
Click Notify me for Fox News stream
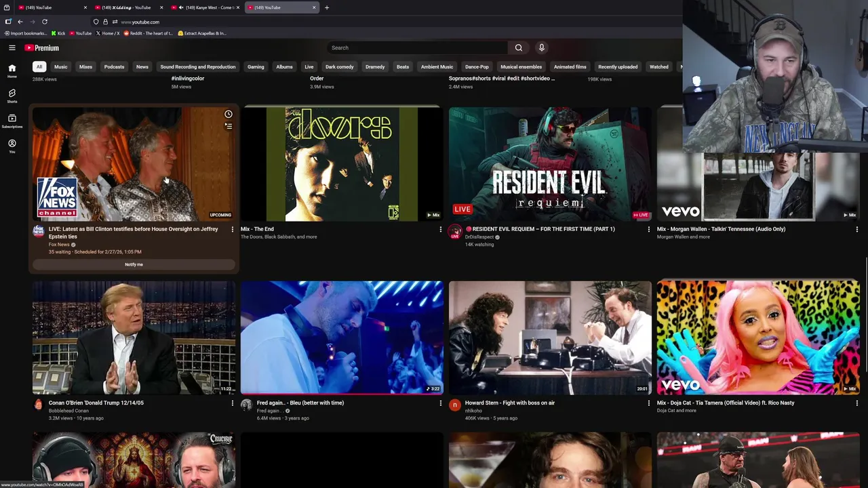coord(134,264)
